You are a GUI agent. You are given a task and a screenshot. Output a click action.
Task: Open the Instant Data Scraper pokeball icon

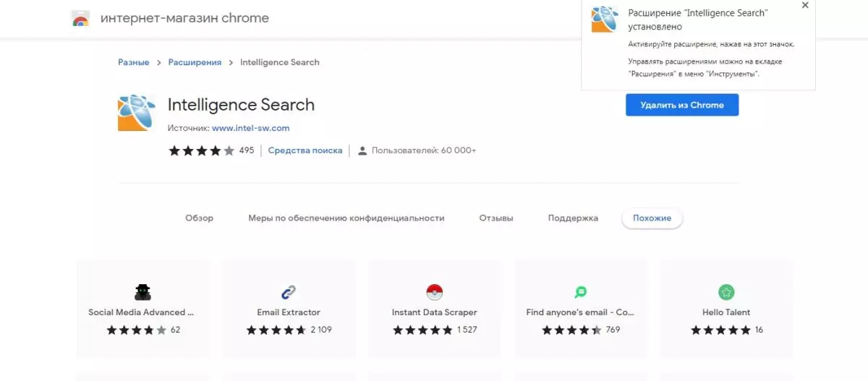(x=435, y=292)
